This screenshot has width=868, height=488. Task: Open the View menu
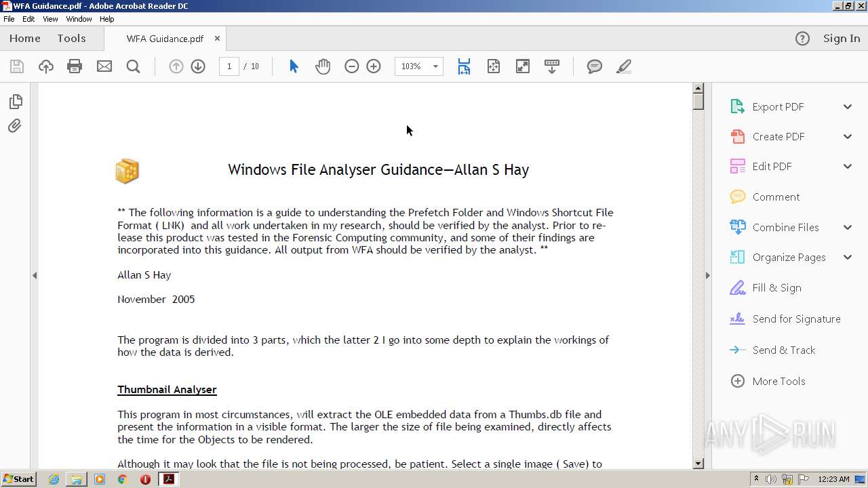click(50, 19)
